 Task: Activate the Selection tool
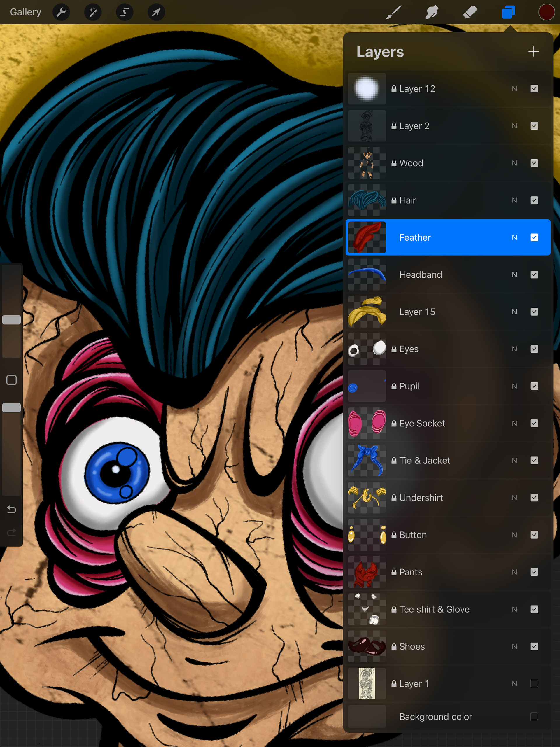[x=124, y=13]
